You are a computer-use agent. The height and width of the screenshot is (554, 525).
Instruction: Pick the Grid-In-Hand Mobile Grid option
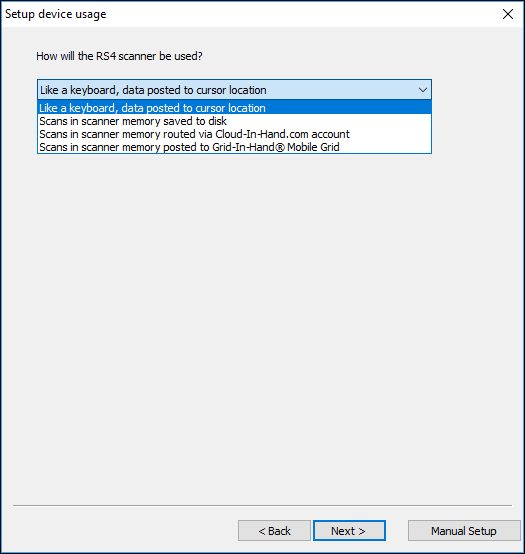coord(234,147)
